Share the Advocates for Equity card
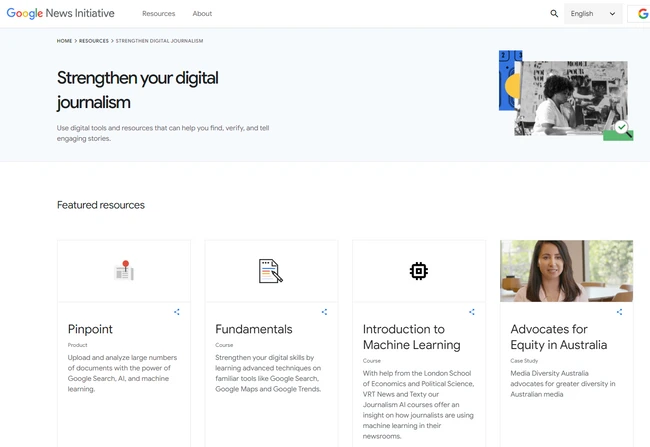Screen dimensions: 650x447 pyautogui.click(x=619, y=312)
